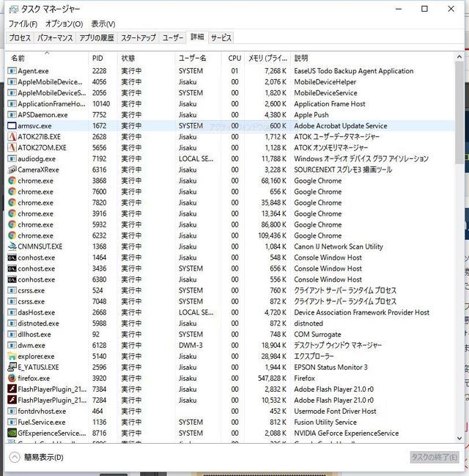
Task: Sort by the 名前 column header
Action: (x=47, y=58)
